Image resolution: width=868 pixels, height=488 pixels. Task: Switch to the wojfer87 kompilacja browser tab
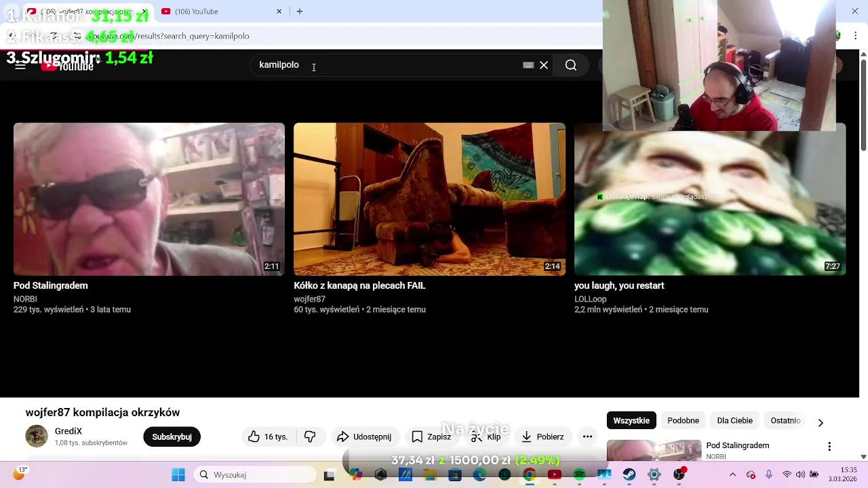[86, 12]
